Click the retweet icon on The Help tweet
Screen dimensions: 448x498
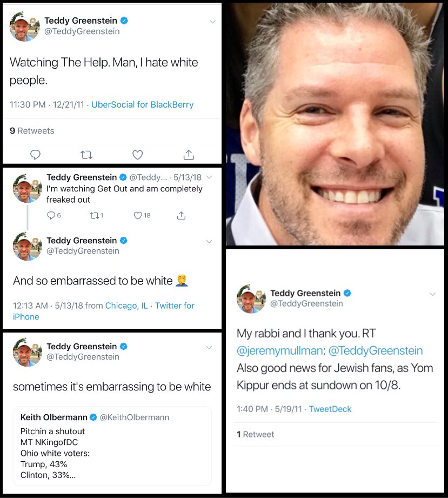click(x=86, y=155)
